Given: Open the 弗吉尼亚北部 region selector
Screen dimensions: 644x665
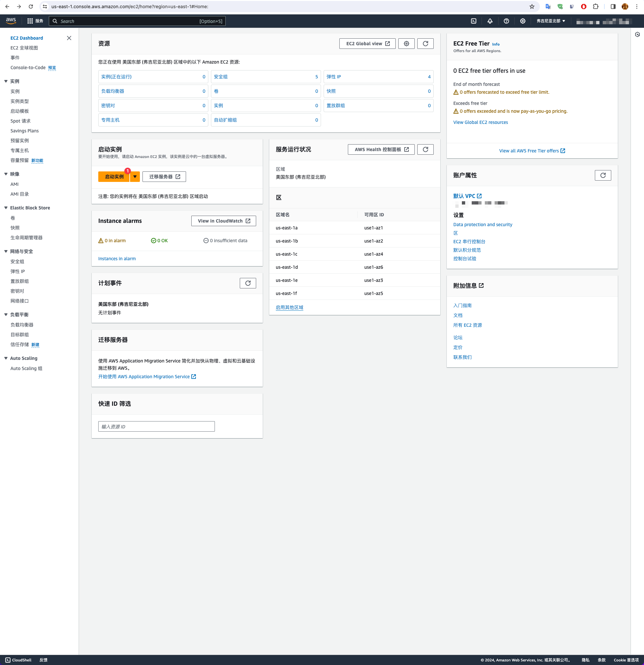Looking at the screenshot, I should (x=551, y=21).
